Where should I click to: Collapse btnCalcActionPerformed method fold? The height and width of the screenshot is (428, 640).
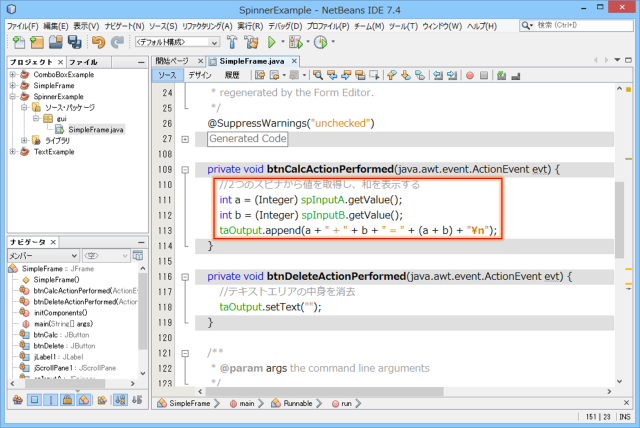(x=185, y=170)
